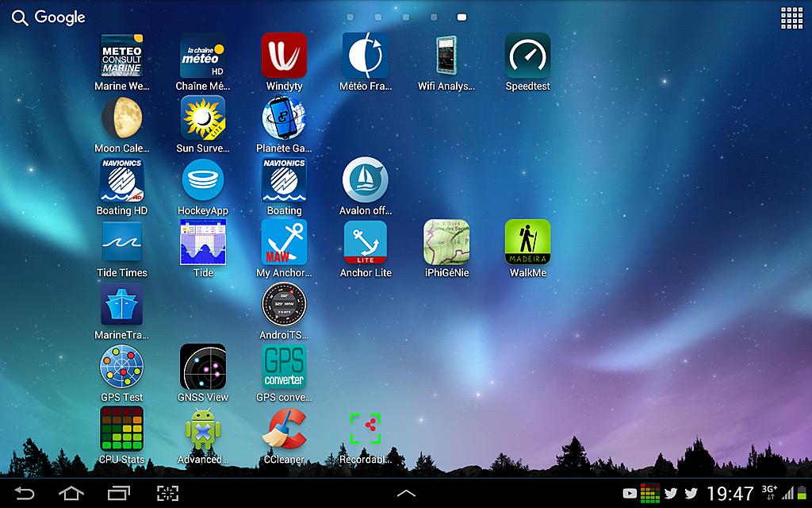Open the GNSS View app

click(x=203, y=367)
